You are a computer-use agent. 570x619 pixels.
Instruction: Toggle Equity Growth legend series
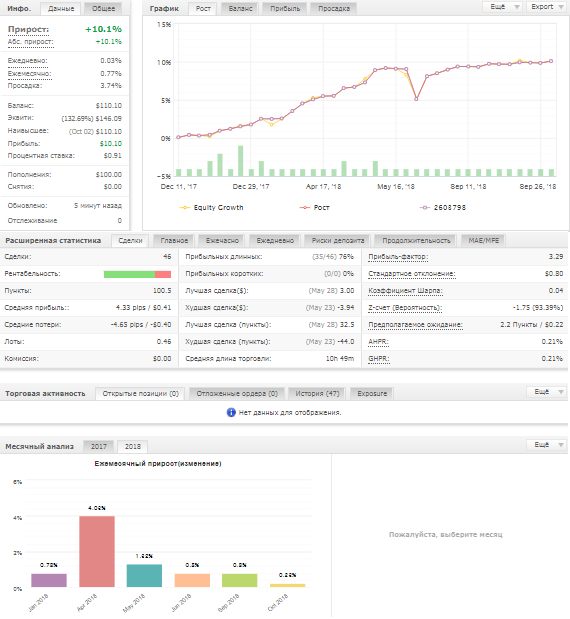212,208
